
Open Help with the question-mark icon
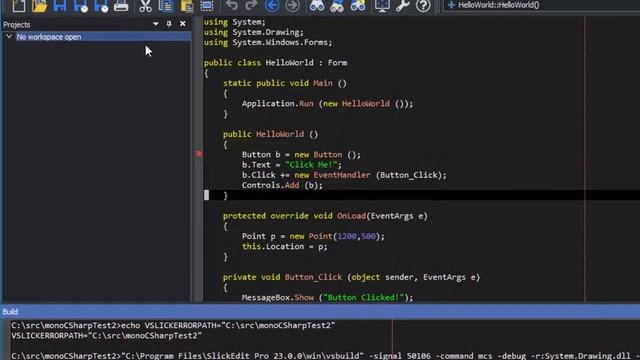click(423, 5)
